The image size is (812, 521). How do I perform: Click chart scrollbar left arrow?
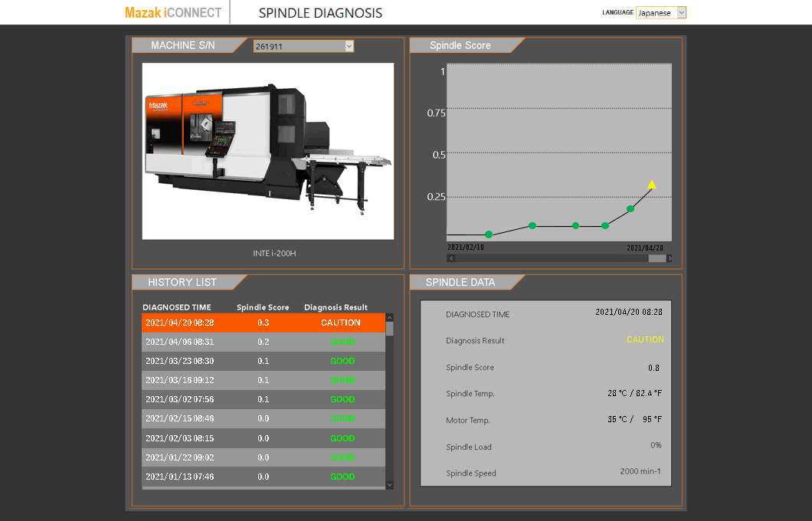tap(450, 259)
